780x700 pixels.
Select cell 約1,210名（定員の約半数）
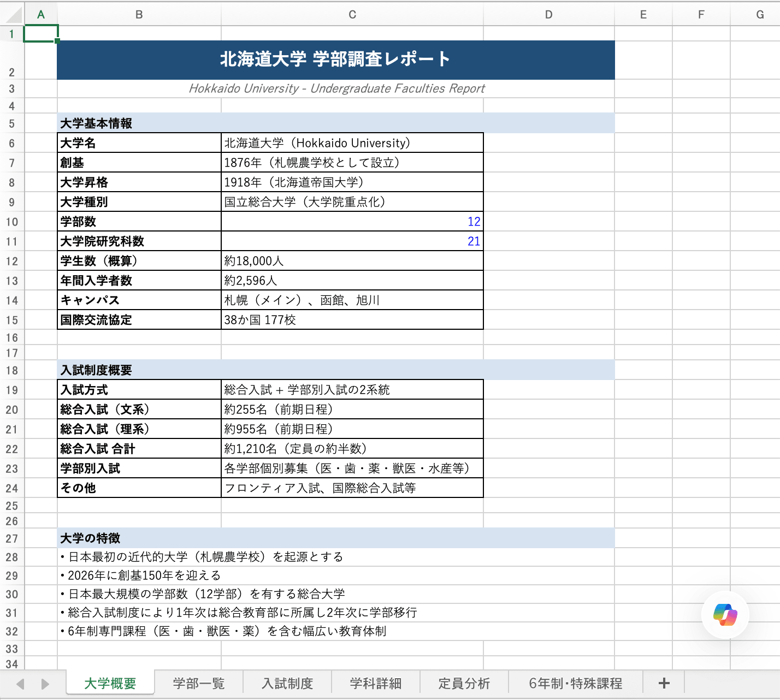click(x=352, y=449)
